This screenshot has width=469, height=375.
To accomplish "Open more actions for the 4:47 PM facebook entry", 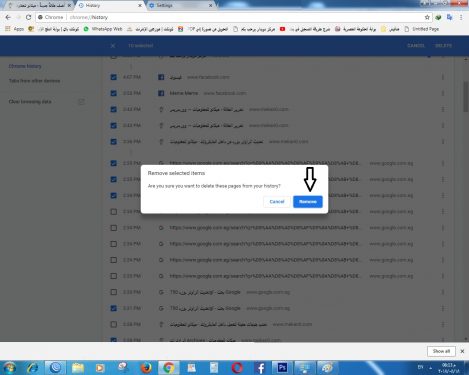I will pyautogui.click(x=443, y=77).
